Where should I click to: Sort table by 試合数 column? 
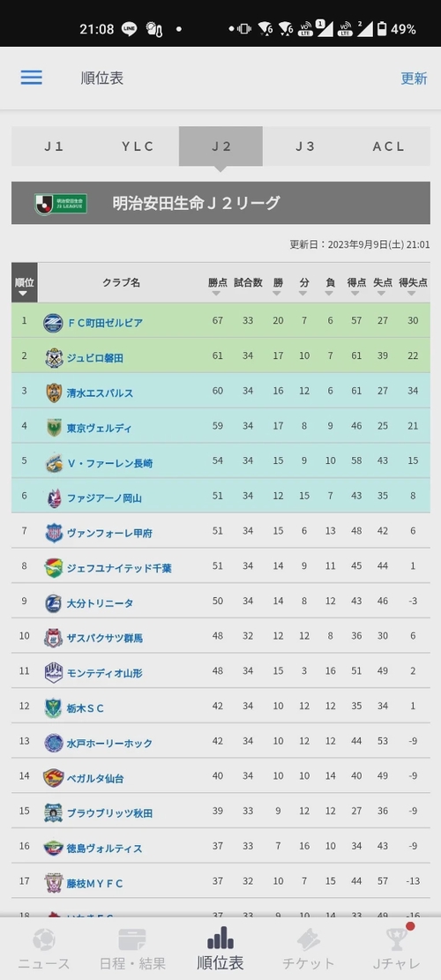click(x=248, y=282)
